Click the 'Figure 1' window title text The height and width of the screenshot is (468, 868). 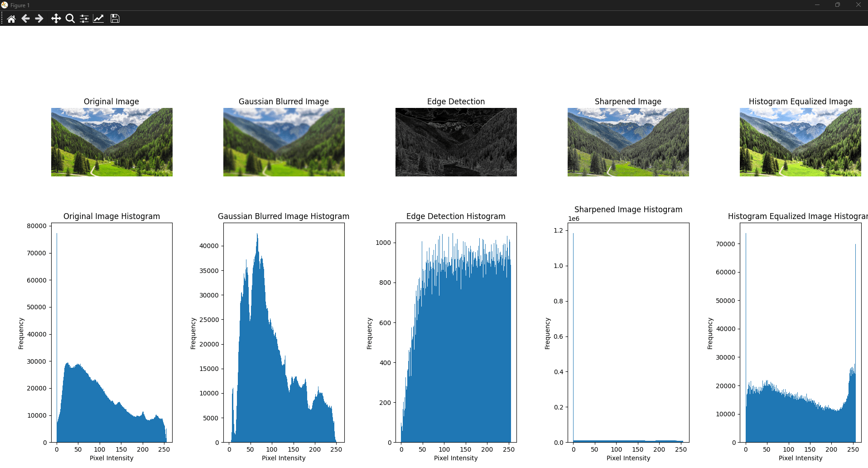20,5
